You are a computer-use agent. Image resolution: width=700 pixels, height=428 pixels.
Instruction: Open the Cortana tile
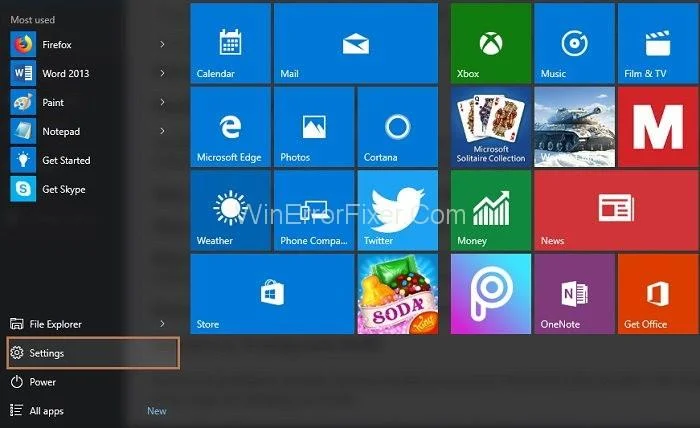click(398, 127)
